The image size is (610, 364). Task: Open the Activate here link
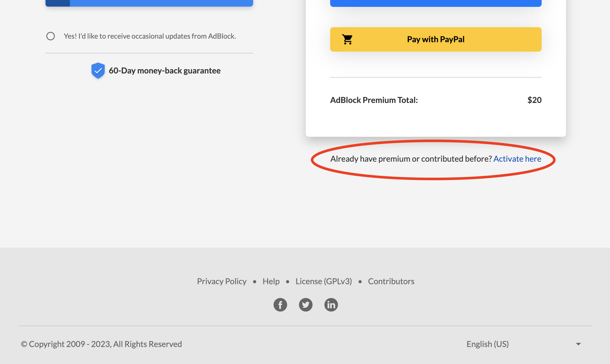tap(517, 158)
